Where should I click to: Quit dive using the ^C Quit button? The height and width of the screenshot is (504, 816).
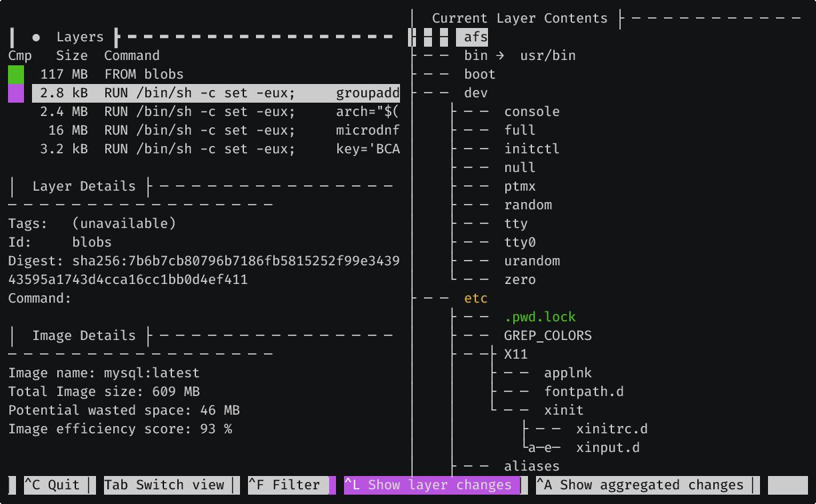click(57, 485)
